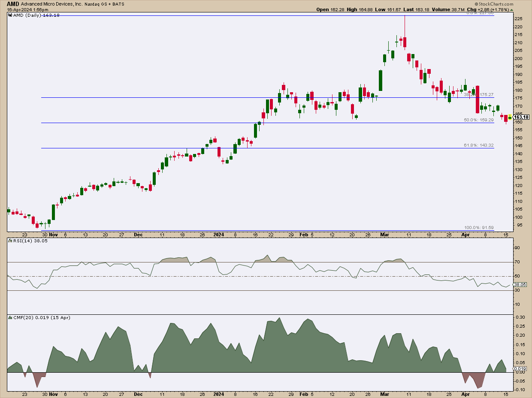This screenshot has width=532, height=398.
Task: Click the candlestick legend icon beside AMD (Daily)
Action: [10, 15]
